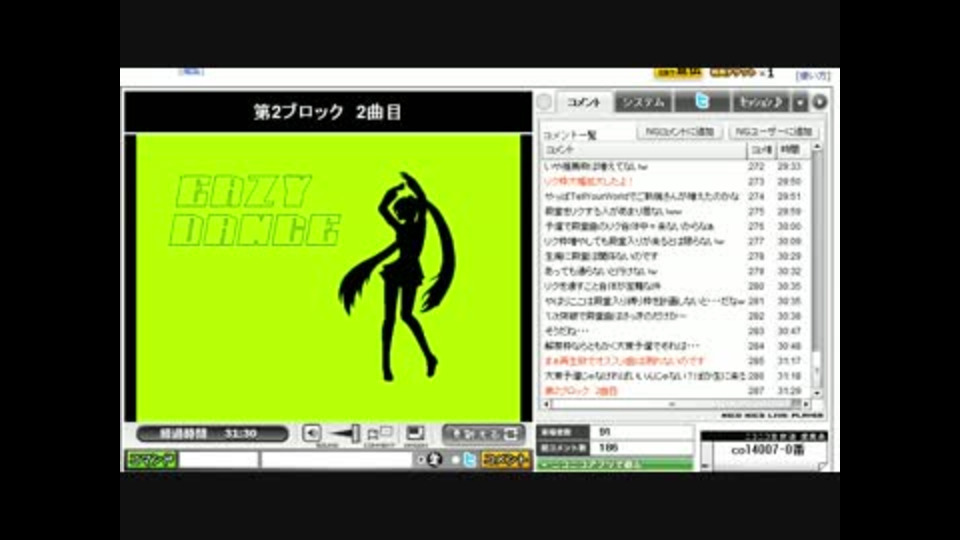The height and width of the screenshot is (540, 960).
Task: Click the NGコメントに追加 button
Action: coord(680,132)
